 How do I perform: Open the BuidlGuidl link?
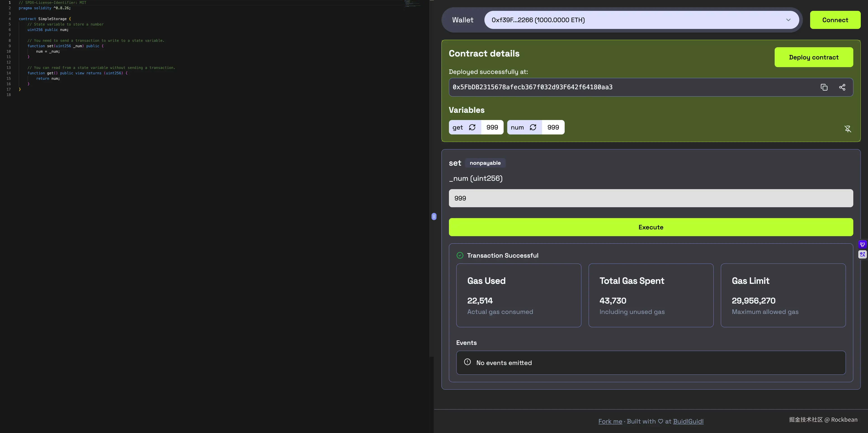688,421
